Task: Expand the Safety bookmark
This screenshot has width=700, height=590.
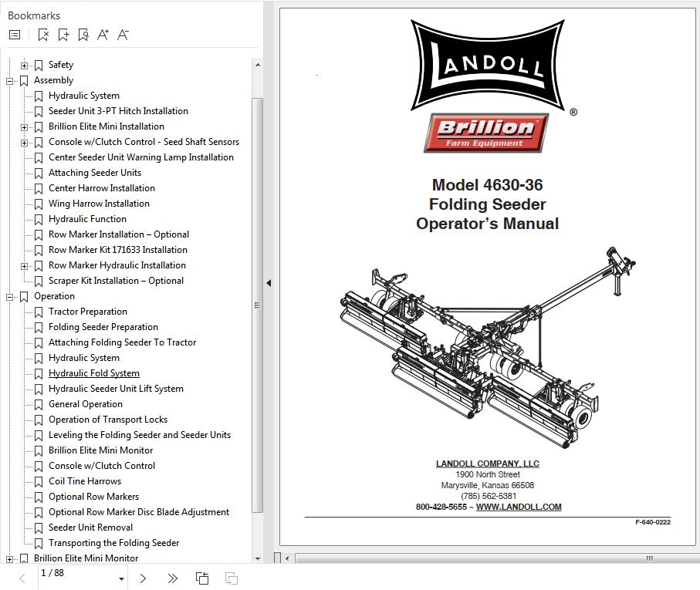Action: click(x=24, y=66)
